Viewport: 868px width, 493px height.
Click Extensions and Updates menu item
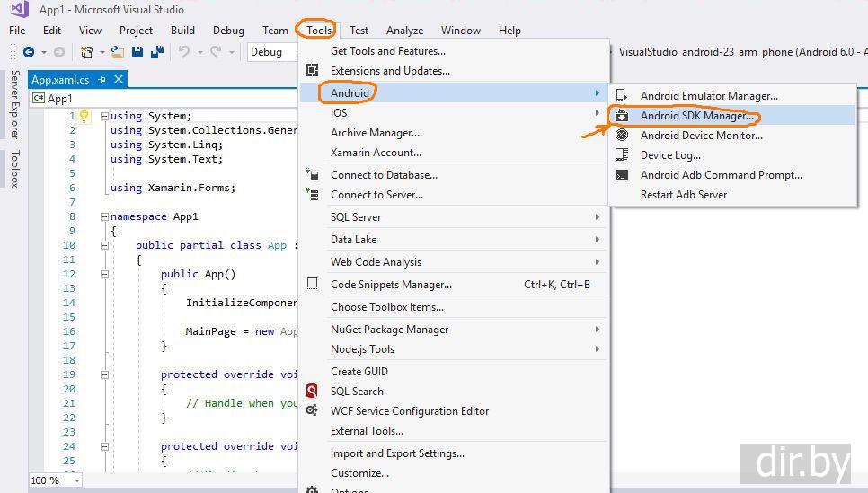point(390,71)
